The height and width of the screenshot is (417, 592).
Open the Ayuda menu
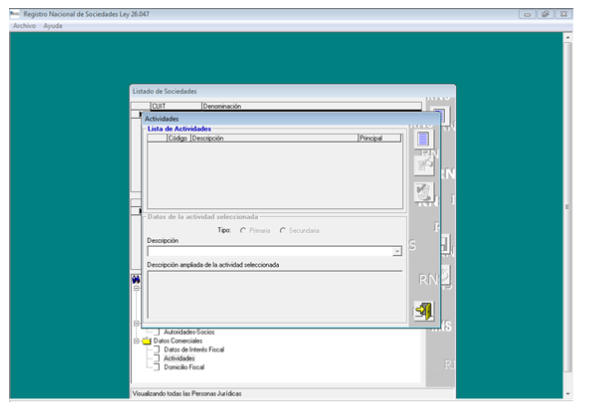pyautogui.click(x=53, y=26)
